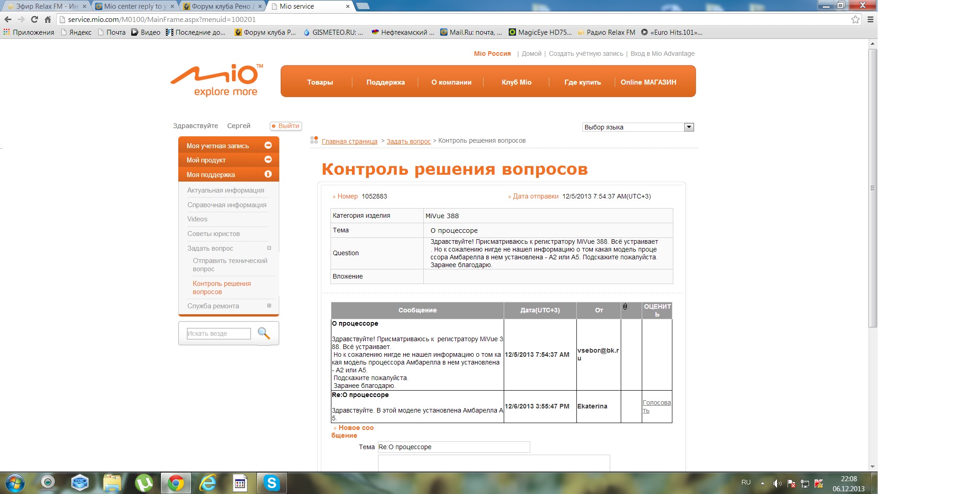Click Вход в Mio Advantage link
The image size is (980, 494).
(662, 54)
